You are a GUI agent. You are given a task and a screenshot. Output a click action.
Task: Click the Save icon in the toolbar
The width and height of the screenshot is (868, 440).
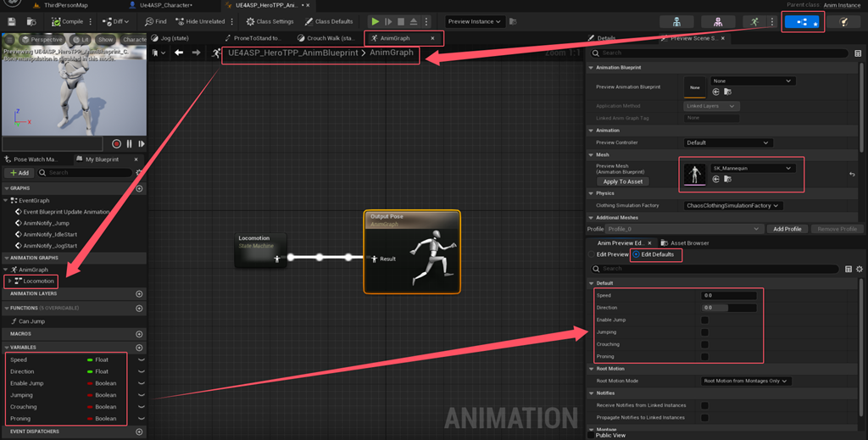tap(12, 21)
